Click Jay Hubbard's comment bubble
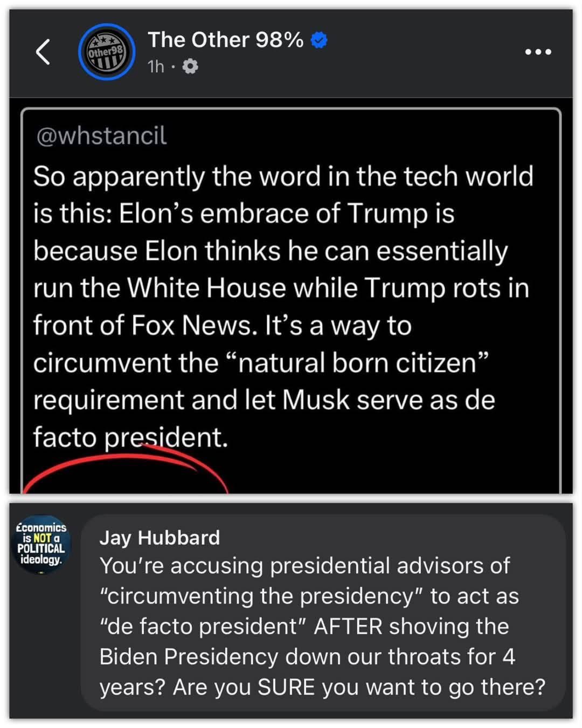The height and width of the screenshot is (728, 582). click(323, 612)
